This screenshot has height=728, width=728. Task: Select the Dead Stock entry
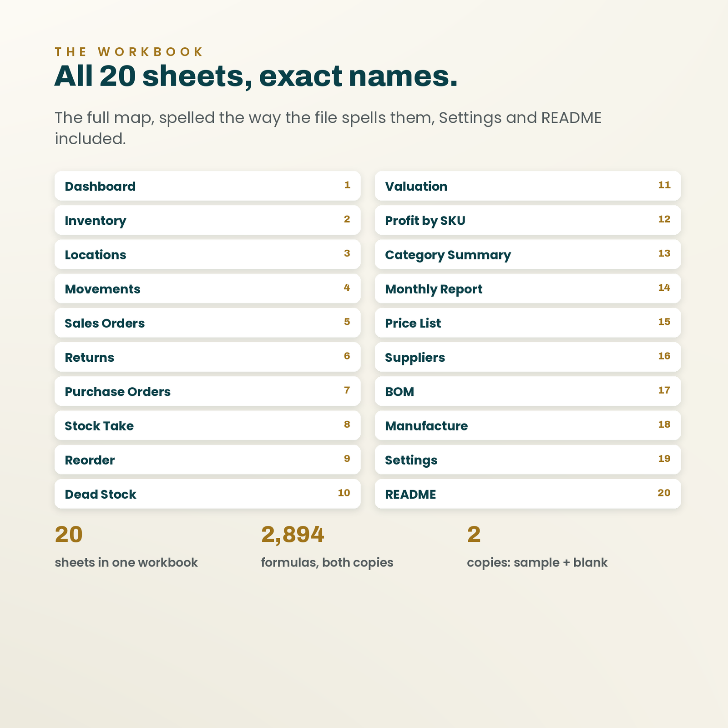click(x=207, y=494)
